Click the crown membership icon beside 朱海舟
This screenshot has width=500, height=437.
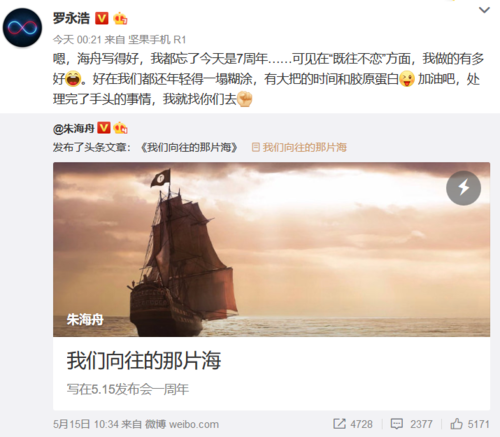(x=120, y=128)
